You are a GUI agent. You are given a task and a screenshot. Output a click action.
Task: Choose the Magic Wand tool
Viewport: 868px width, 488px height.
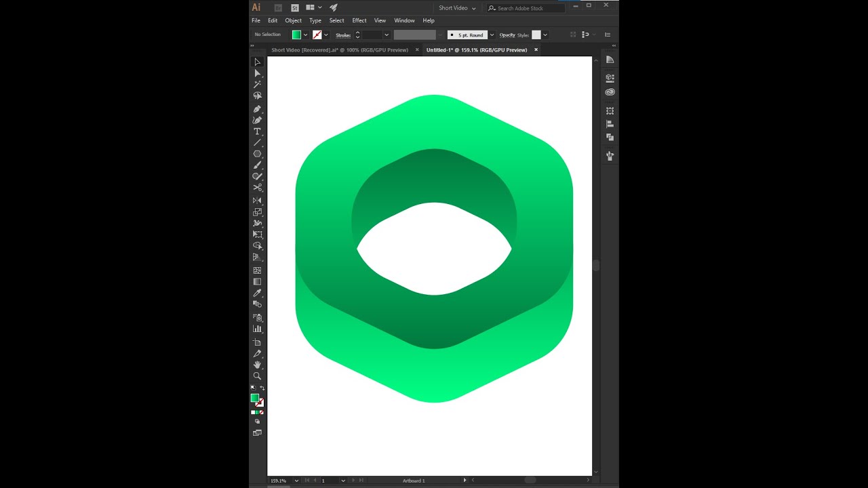click(257, 85)
